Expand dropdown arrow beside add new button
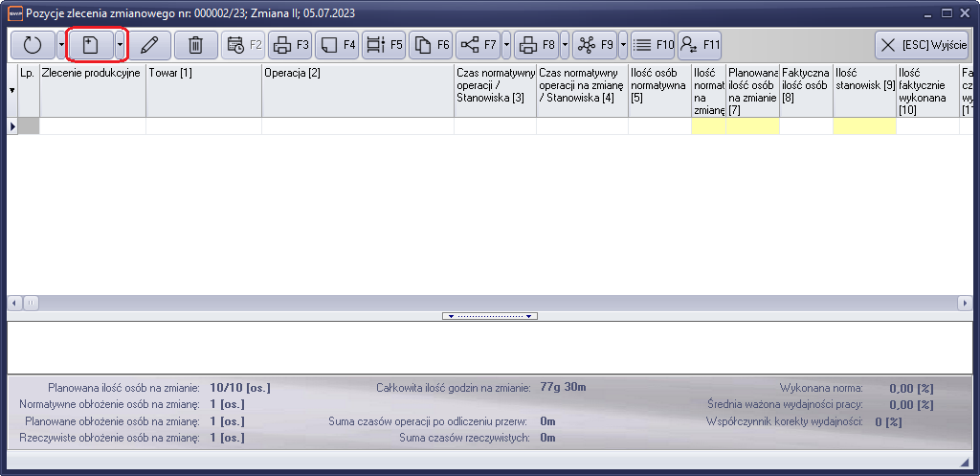This screenshot has height=476, width=980. 120,45
